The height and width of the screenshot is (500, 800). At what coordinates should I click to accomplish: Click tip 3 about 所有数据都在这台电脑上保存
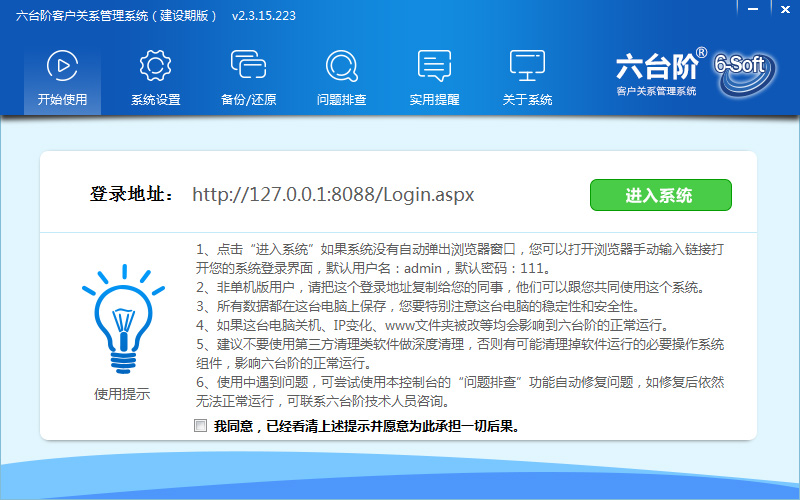click(x=418, y=306)
